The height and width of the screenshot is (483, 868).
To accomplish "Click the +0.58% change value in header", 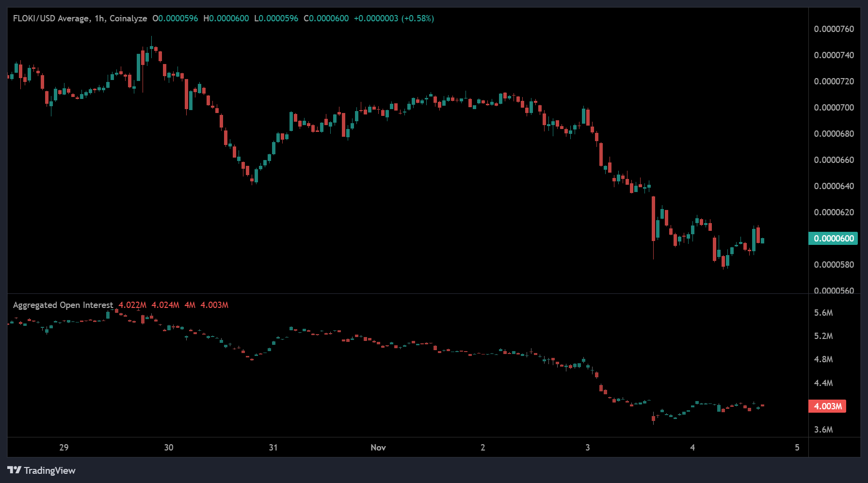I will coord(418,18).
